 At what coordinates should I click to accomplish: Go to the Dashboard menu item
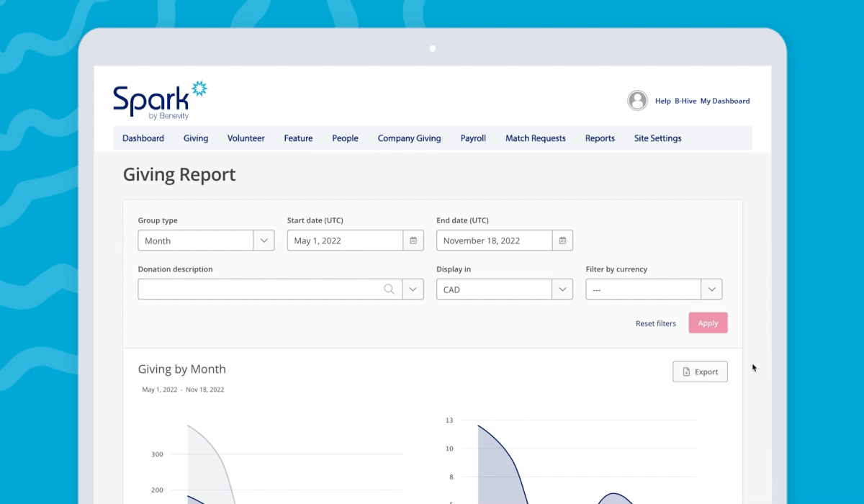(x=143, y=138)
